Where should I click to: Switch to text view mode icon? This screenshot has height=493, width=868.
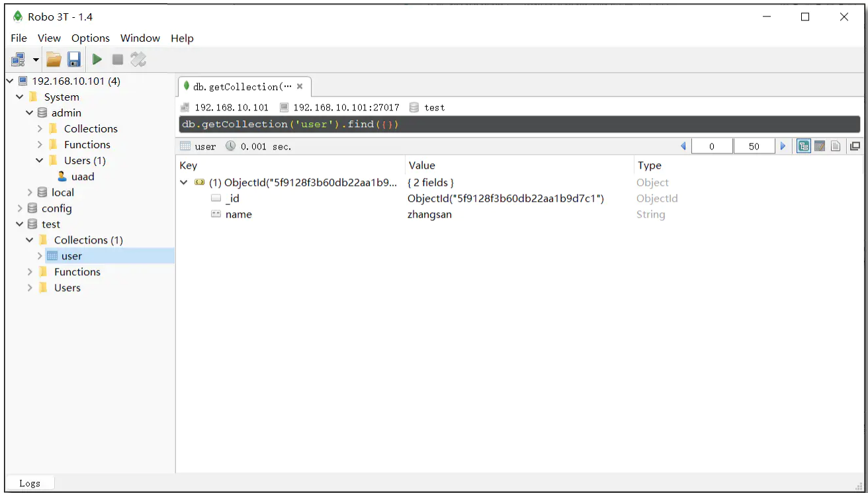[836, 146]
